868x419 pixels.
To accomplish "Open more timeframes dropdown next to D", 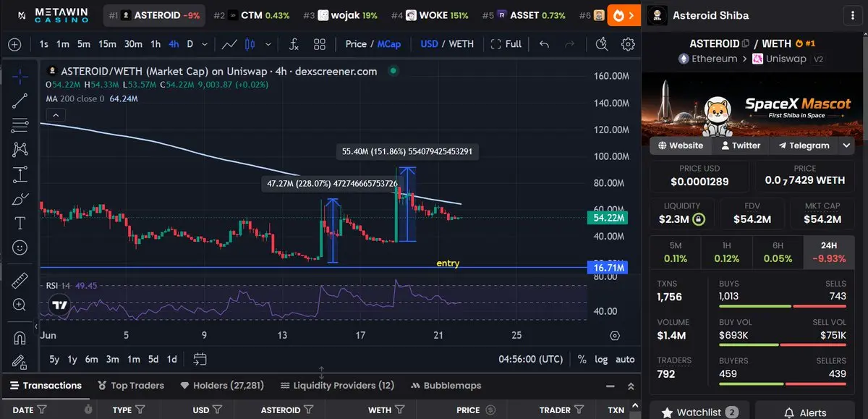I will coord(203,44).
